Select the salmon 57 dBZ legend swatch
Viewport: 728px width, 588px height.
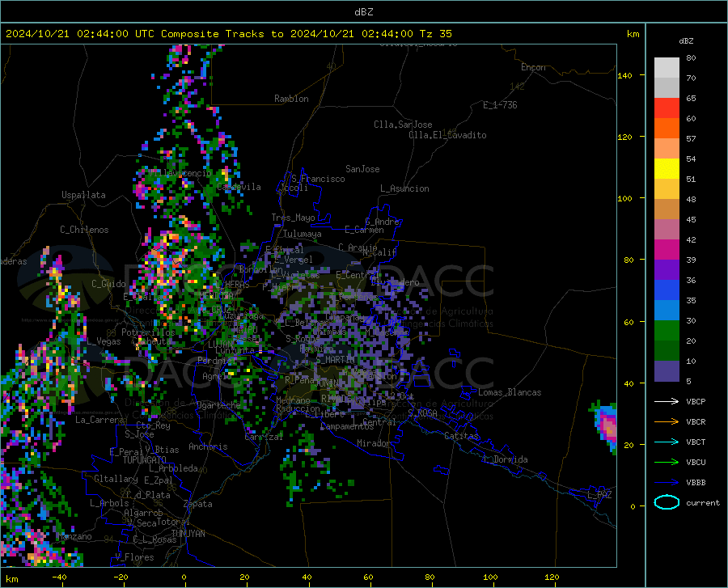(667, 149)
